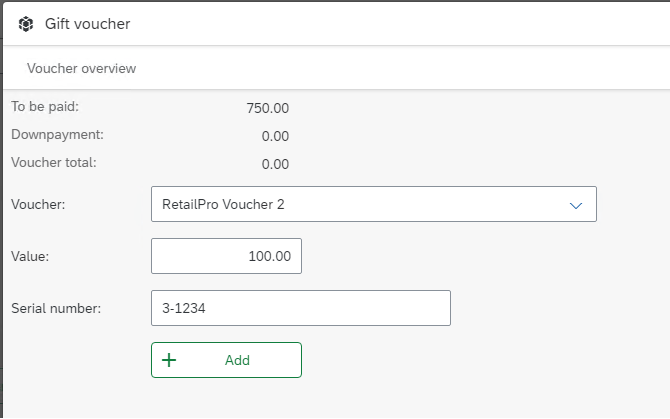Click the Voucher: field label
The image size is (670, 419).
37,204
